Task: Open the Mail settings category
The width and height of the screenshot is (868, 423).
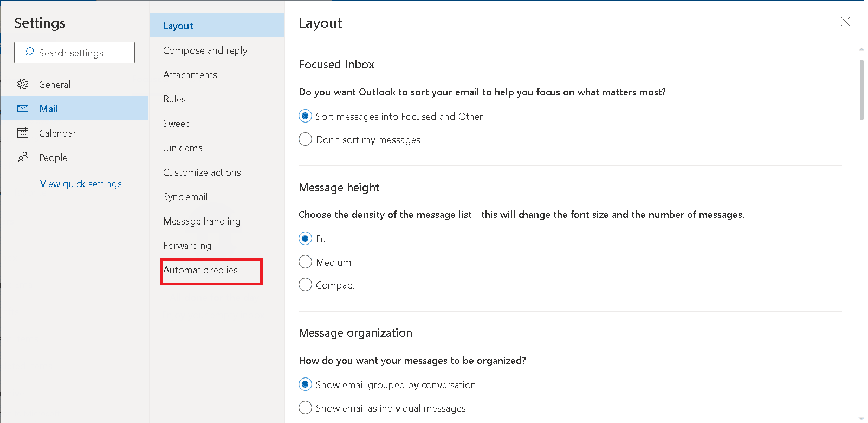Action: pos(74,108)
